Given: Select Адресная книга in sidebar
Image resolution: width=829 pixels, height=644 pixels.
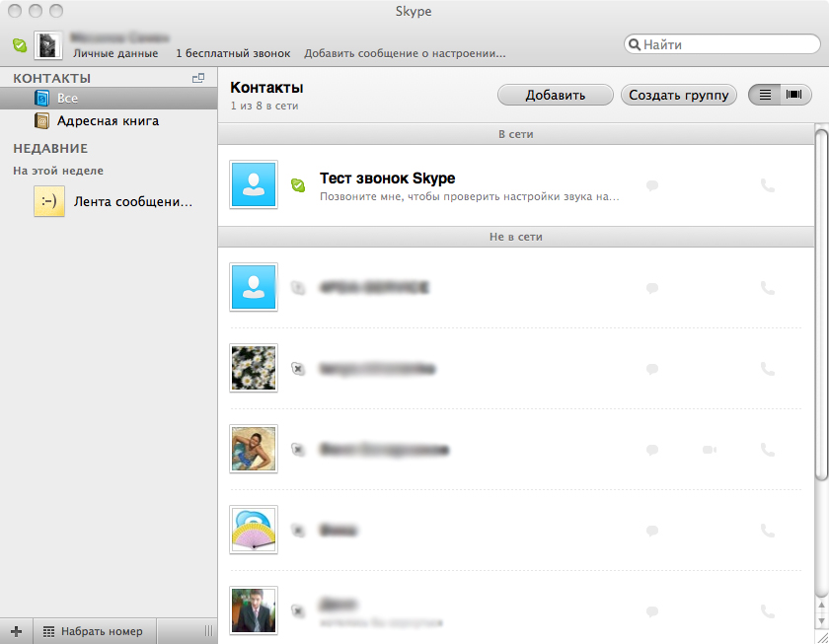Looking at the screenshot, I should pos(109,121).
